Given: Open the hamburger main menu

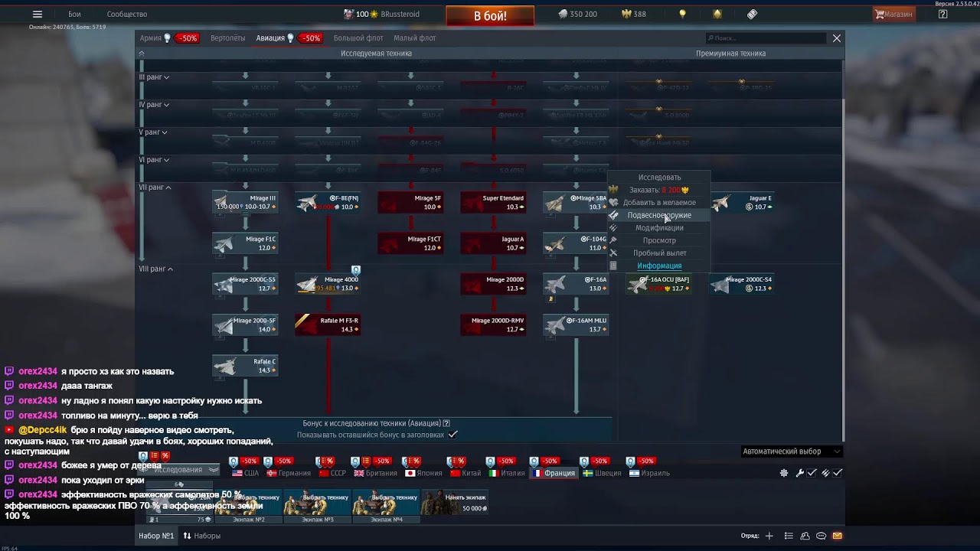Looking at the screenshot, I should point(37,14).
